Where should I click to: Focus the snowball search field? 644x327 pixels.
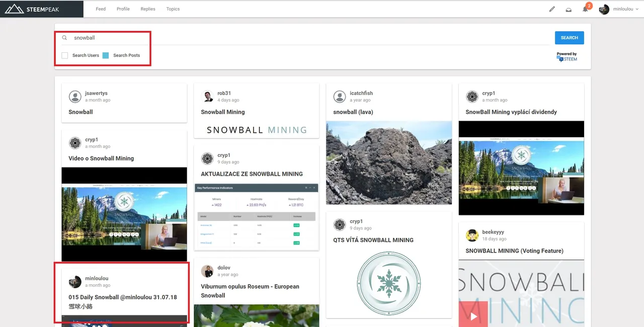312,38
